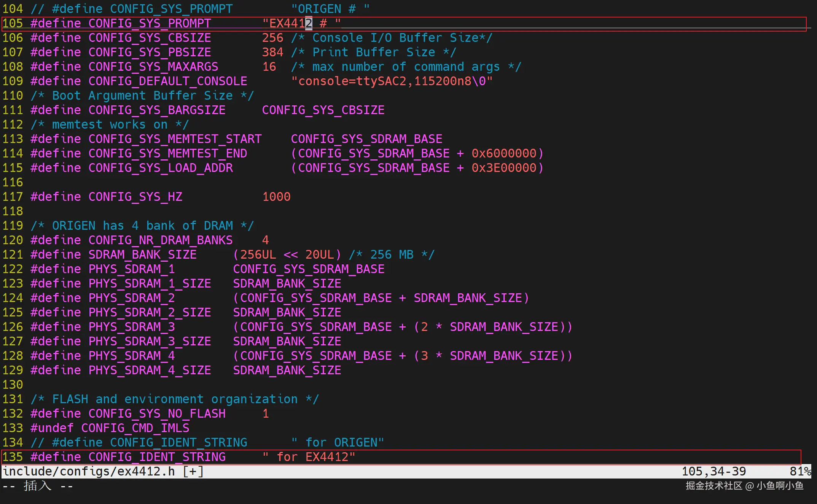This screenshot has width=817, height=504.
Task: Click the 0x3E00000 load address offset
Action: click(504, 168)
